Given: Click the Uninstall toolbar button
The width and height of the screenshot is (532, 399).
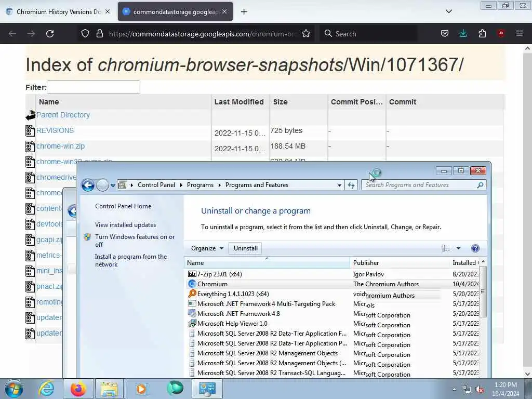Looking at the screenshot, I should 246,248.
